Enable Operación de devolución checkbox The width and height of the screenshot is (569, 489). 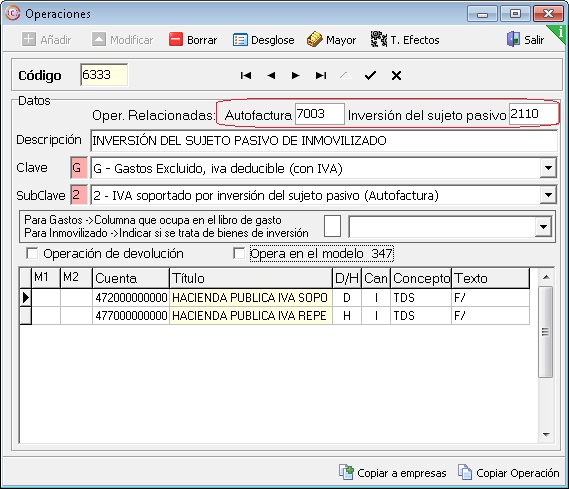pos(32,253)
